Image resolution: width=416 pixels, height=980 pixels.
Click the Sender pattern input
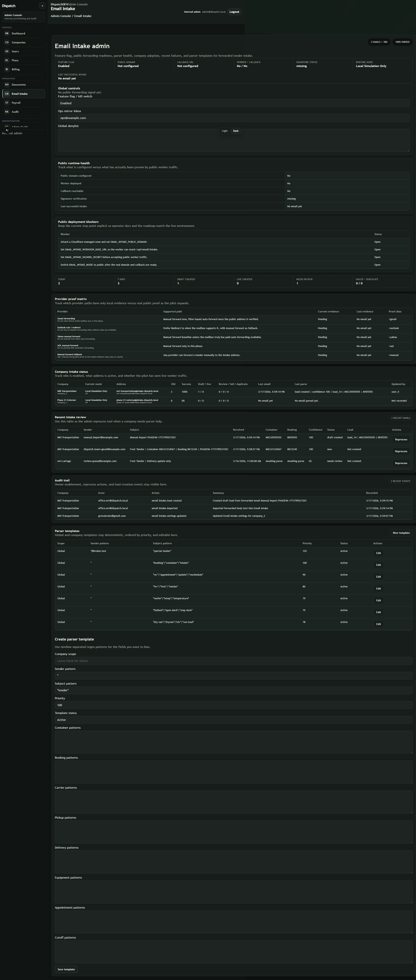[234, 675]
